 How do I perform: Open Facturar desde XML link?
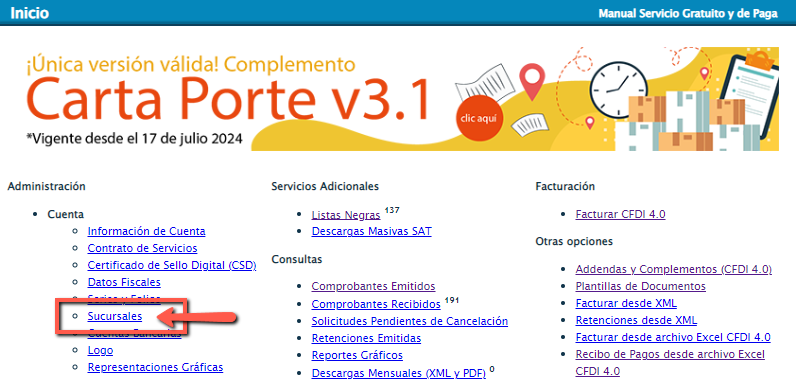point(626,303)
